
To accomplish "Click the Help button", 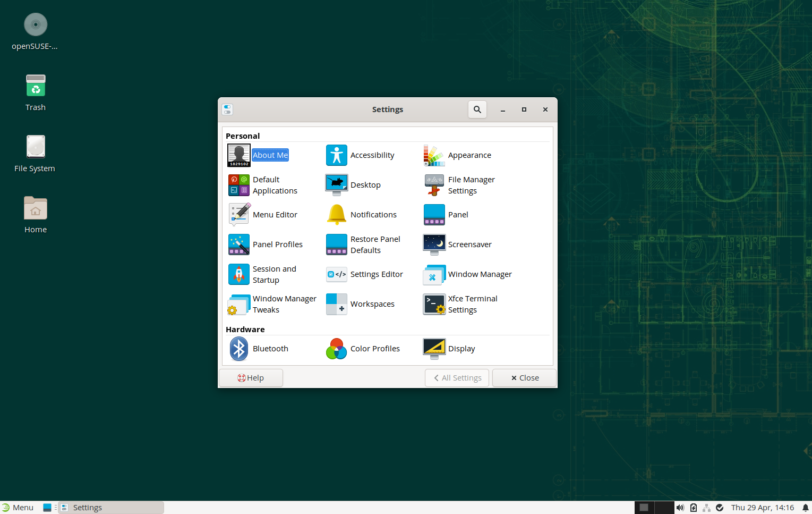I will pos(251,378).
